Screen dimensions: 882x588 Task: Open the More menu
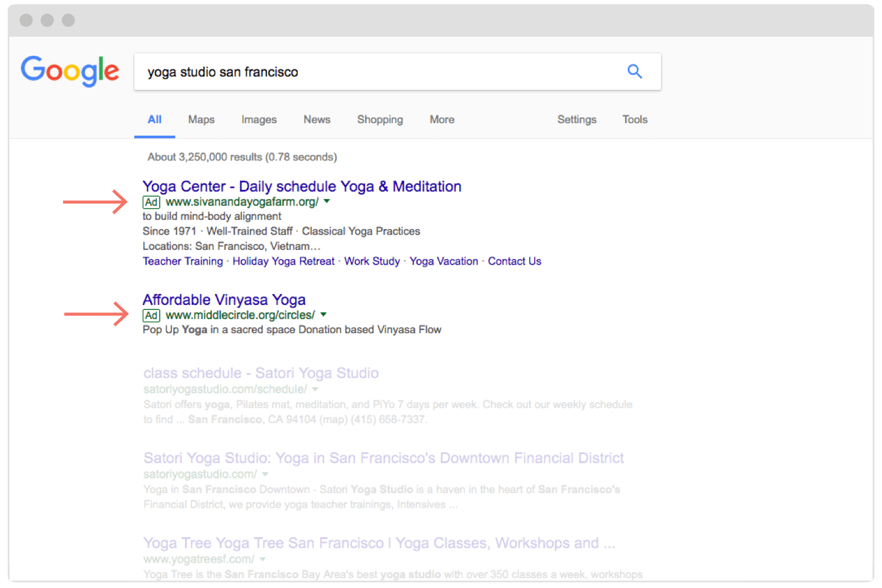(x=442, y=119)
